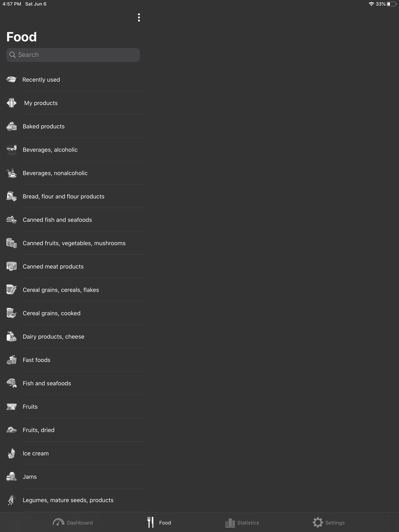This screenshot has width=399, height=532.
Task: Go to the Settings tab
Action: (329, 522)
